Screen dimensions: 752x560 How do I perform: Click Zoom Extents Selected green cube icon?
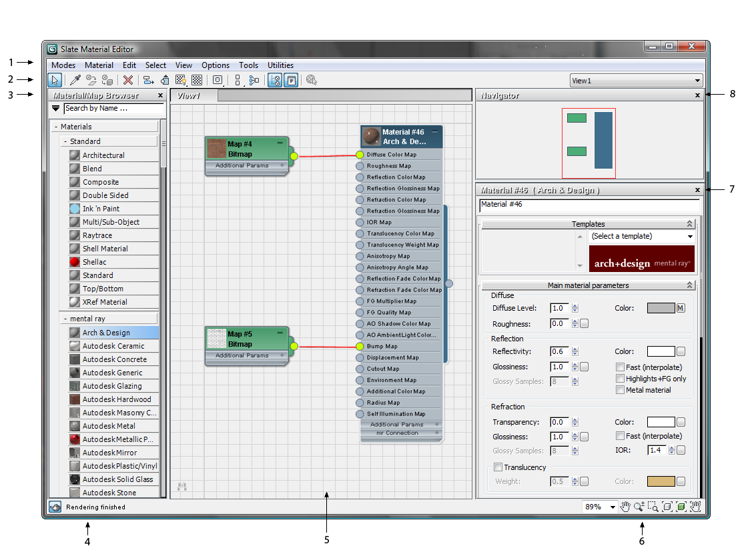coord(681,507)
